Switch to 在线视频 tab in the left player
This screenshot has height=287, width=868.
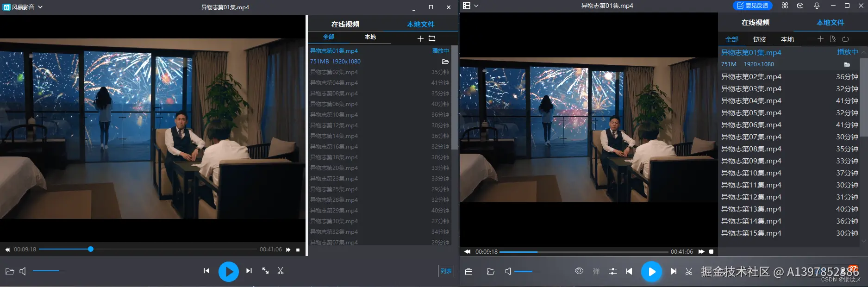coord(345,24)
